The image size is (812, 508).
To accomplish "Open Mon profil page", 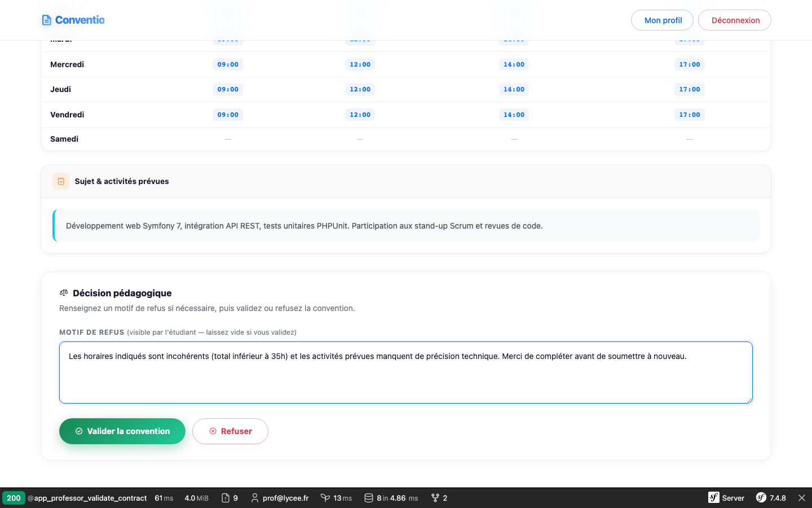I will pos(662,20).
